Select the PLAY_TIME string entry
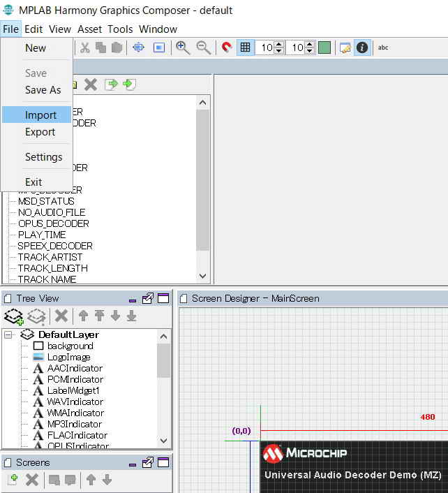 click(x=42, y=235)
